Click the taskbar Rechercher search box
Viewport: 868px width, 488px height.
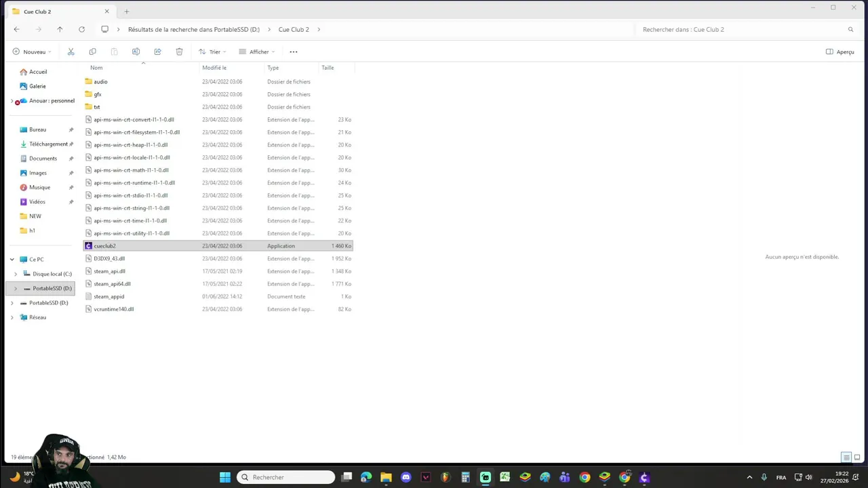tap(286, 477)
